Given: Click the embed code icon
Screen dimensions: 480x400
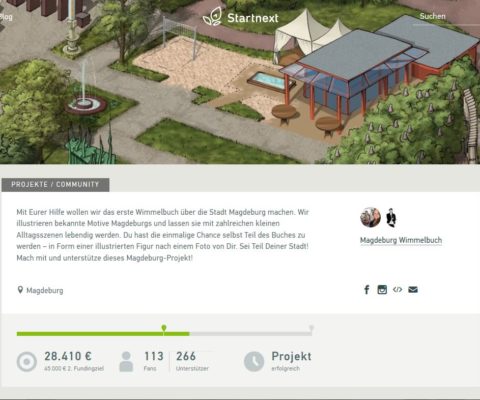Looking at the screenshot, I should [x=397, y=289].
